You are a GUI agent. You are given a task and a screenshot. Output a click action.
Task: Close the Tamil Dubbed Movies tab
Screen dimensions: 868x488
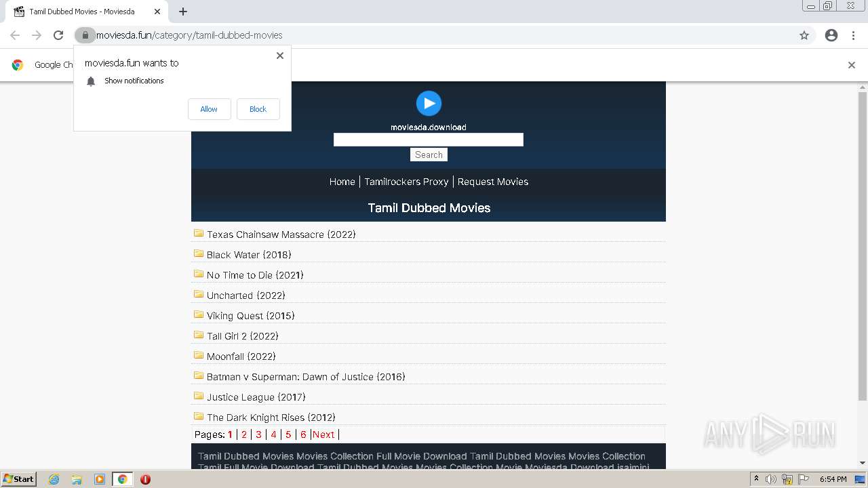(157, 12)
